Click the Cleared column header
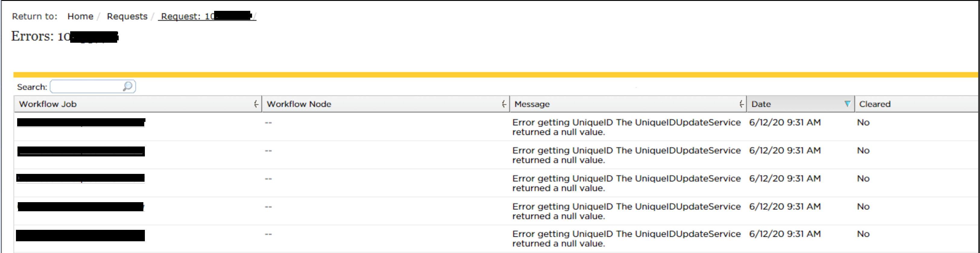980x253 pixels. pos(875,104)
